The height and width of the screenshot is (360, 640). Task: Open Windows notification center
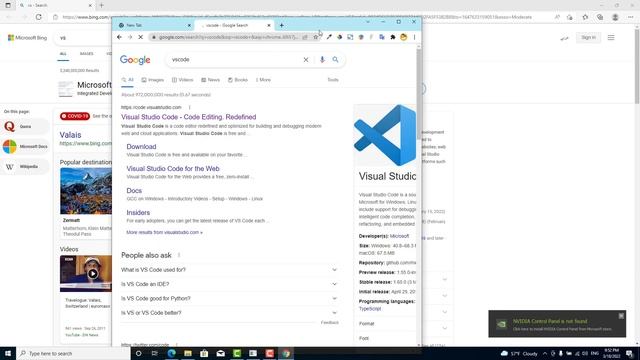(629, 353)
